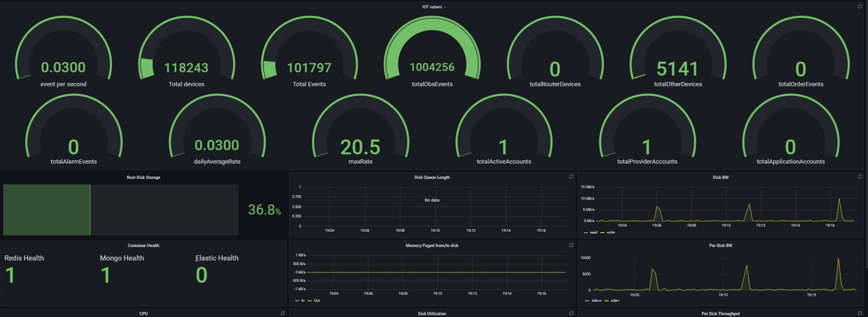The image size is (868, 317).
Task: Open the Disk Queue Length title menu
Action: [x=432, y=178]
